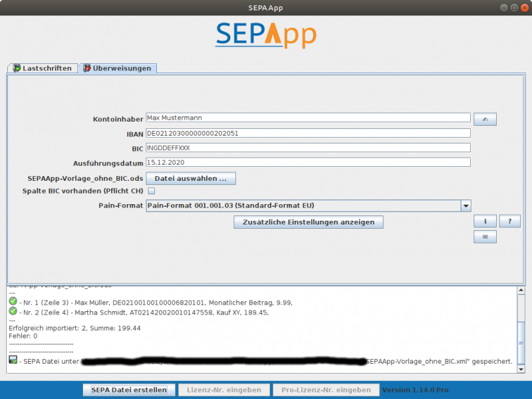This screenshot has height=399, width=532.
Task: Open the info panel via the "i" icon
Action: pyautogui.click(x=485, y=220)
